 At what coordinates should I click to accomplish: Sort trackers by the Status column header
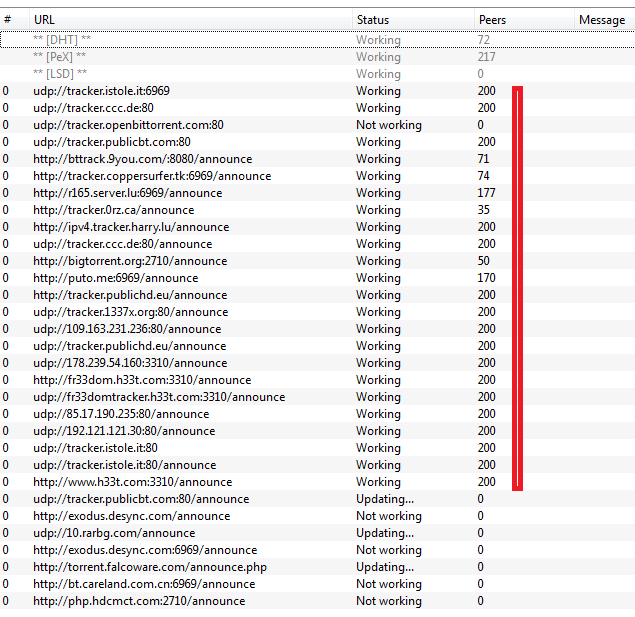click(x=413, y=20)
